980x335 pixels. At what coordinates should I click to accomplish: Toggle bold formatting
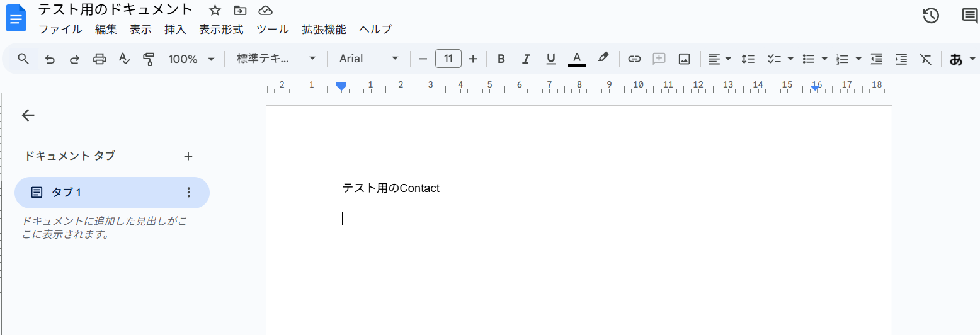tap(501, 59)
